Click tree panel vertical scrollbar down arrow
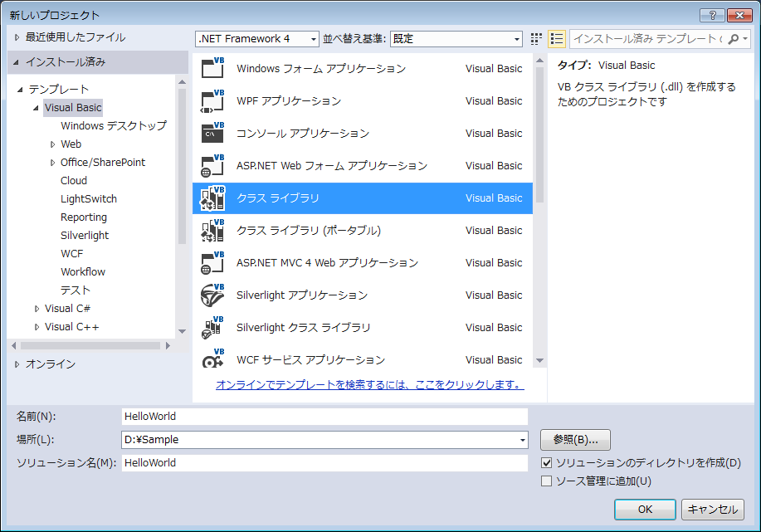The height and width of the screenshot is (532, 761). (x=183, y=331)
